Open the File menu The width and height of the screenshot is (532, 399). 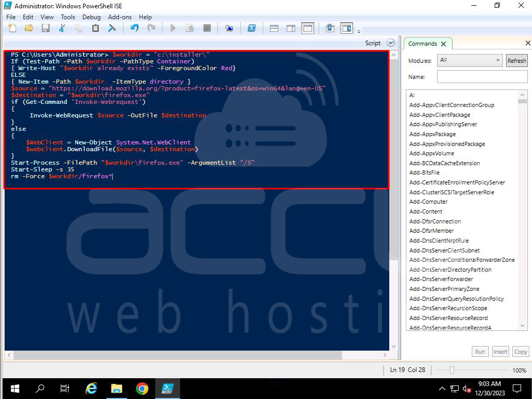(11, 17)
